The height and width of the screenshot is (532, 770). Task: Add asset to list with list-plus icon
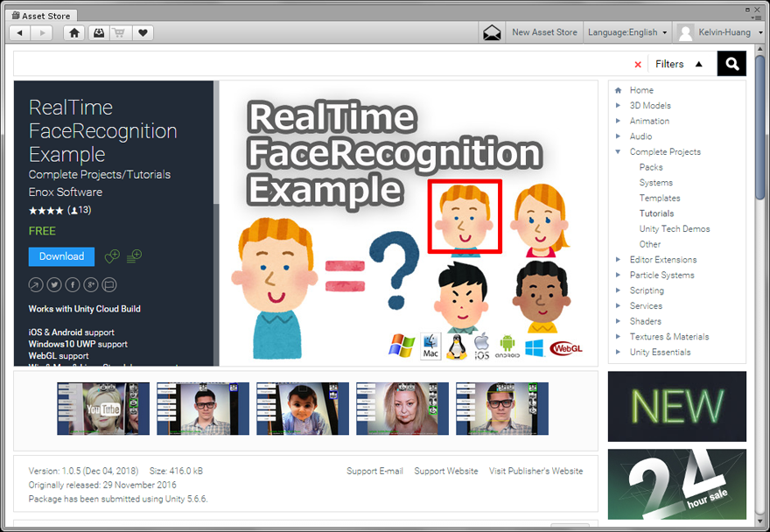pos(134,255)
